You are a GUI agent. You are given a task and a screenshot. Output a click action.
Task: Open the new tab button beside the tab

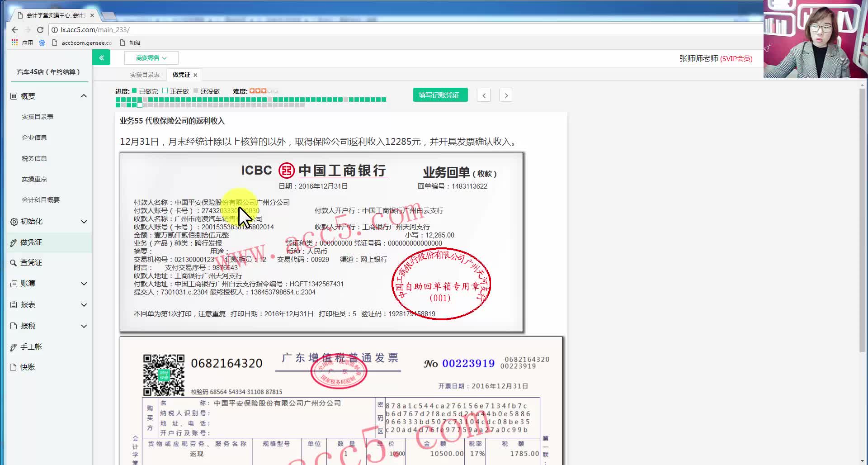[109, 16]
